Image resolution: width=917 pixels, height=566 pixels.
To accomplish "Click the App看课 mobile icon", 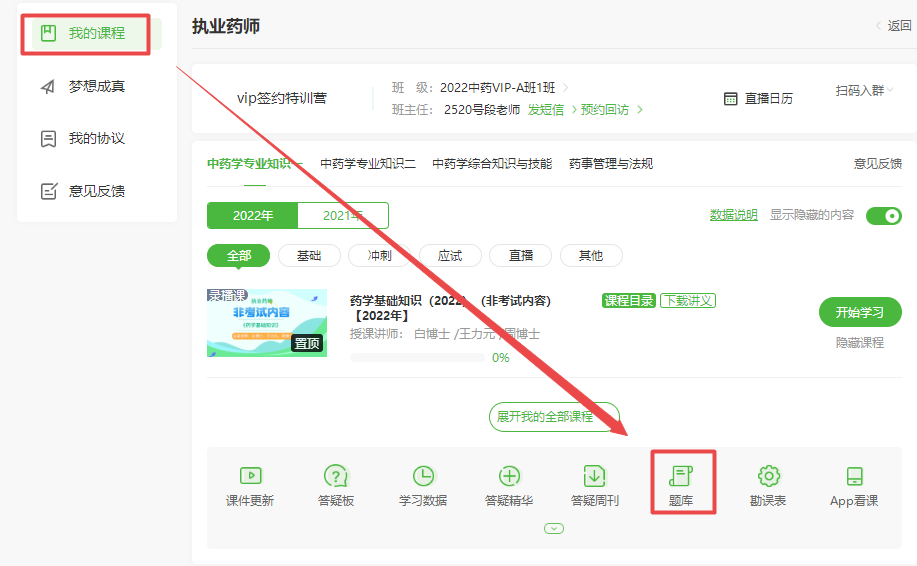I will tap(854, 477).
